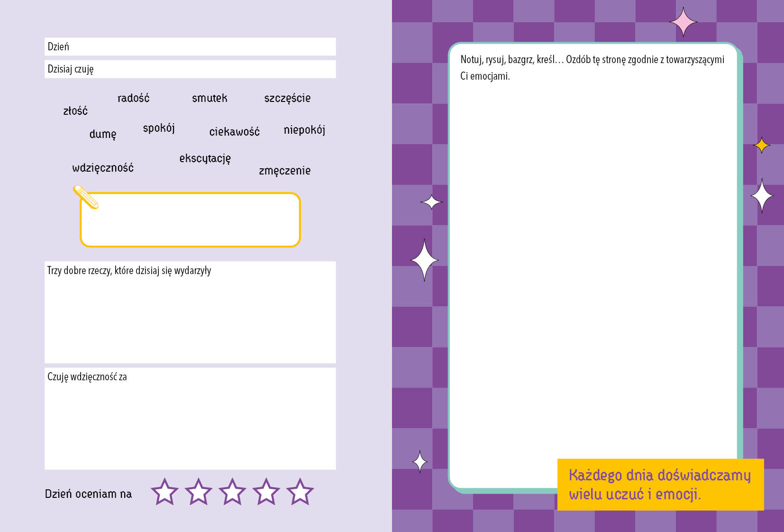Click the 'Trzy dobre rzeczy' text box
This screenshot has height=532, width=784.
coord(190,312)
